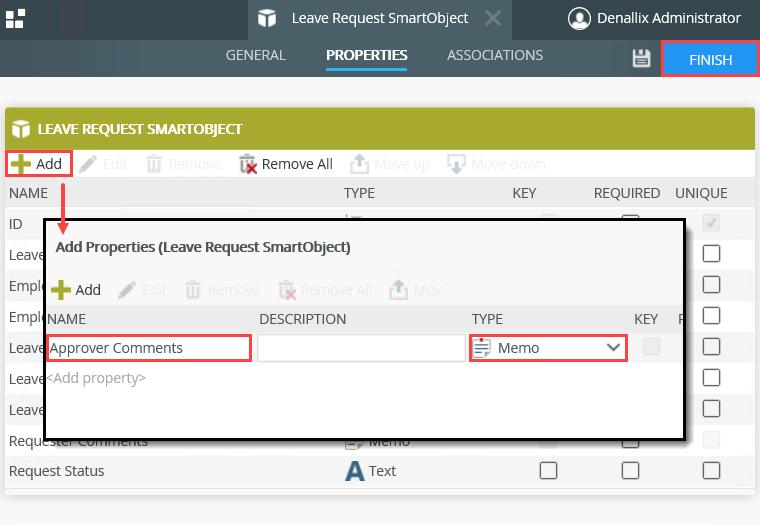Click Move down in the main toolbar
Screen dimensions: 760x525
click(496, 164)
